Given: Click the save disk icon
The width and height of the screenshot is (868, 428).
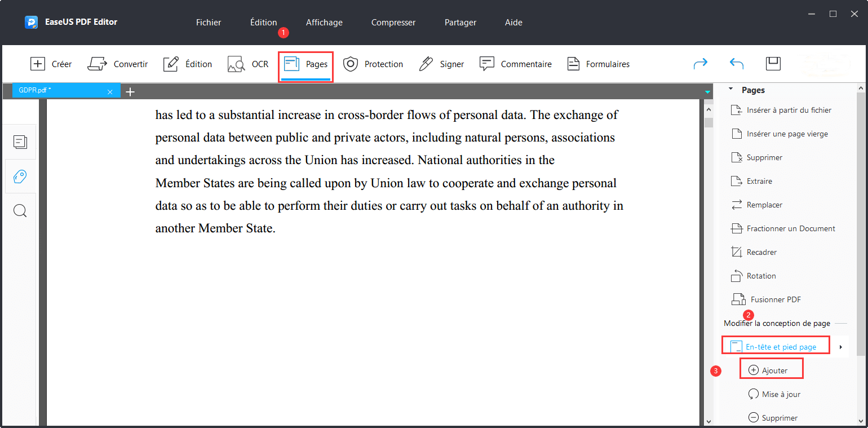Looking at the screenshot, I should [x=773, y=63].
